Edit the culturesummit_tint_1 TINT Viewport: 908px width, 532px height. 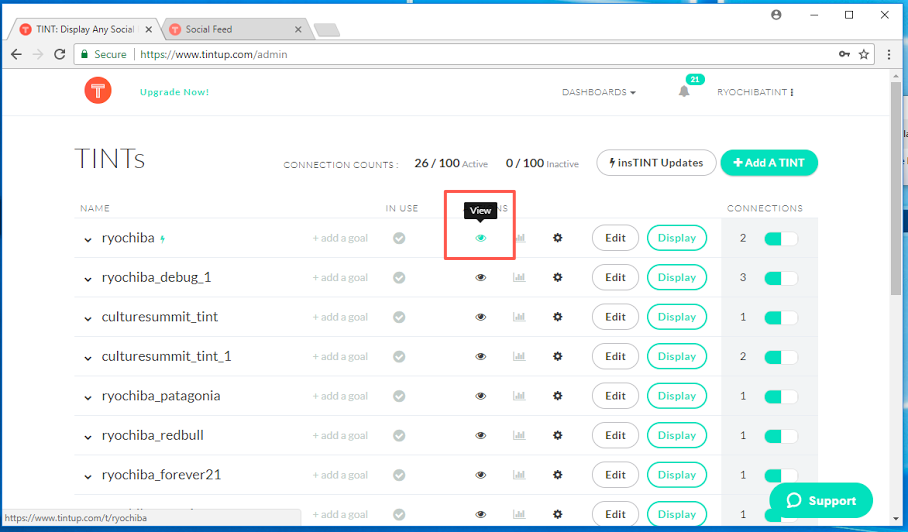[x=615, y=357]
